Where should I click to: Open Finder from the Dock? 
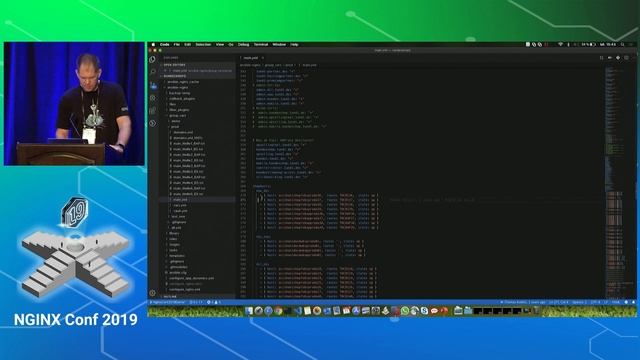tap(249, 311)
